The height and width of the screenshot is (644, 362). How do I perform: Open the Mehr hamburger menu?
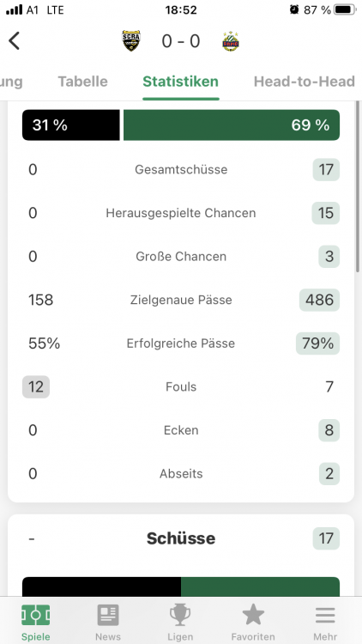click(325, 615)
